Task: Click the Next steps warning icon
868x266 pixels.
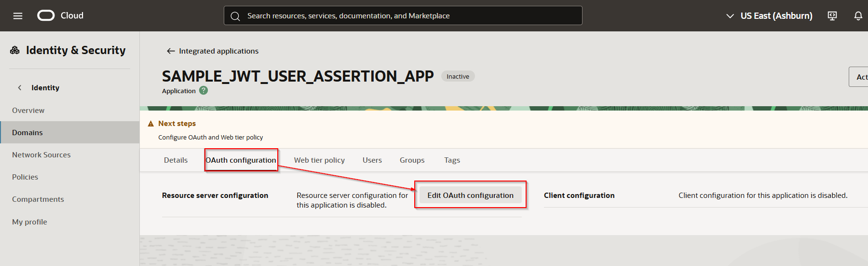Action: point(150,124)
